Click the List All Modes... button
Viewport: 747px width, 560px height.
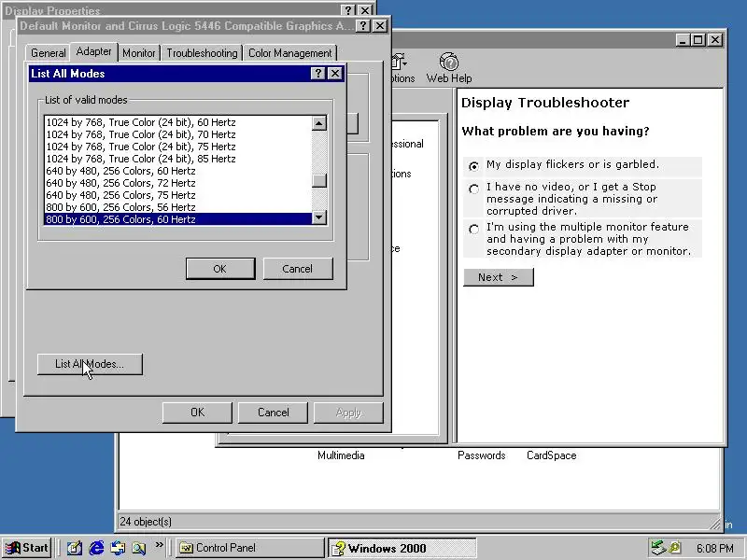pyautogui.click(x=90, y=364)
